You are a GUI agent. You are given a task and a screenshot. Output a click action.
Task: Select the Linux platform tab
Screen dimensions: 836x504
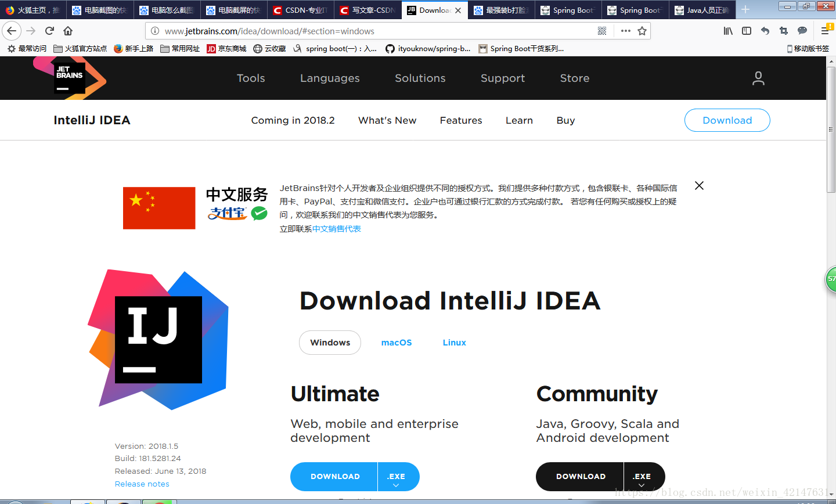point(454,343)
